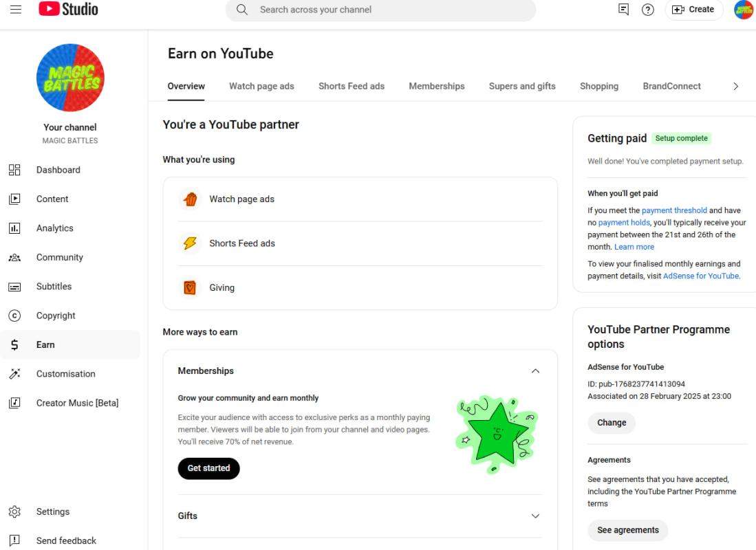Follow the payment holds link
Viewport: 756px width, 550px height.
click(624, 222)
